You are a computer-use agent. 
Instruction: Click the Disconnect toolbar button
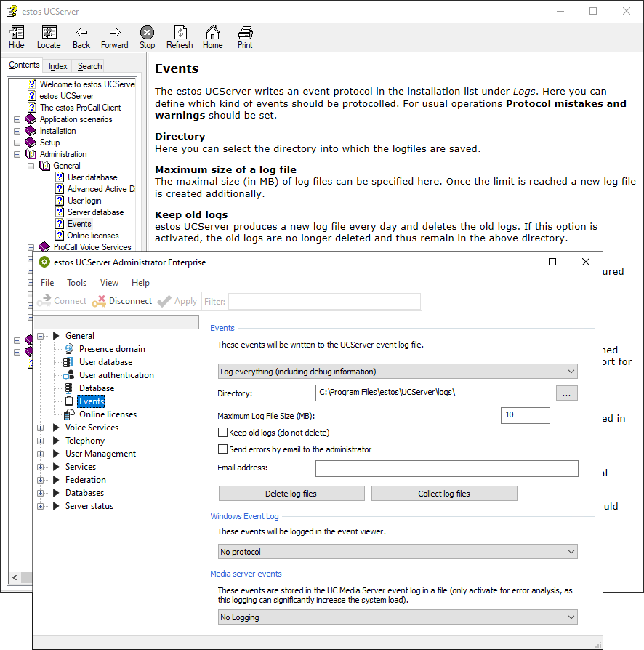point(122,301)
